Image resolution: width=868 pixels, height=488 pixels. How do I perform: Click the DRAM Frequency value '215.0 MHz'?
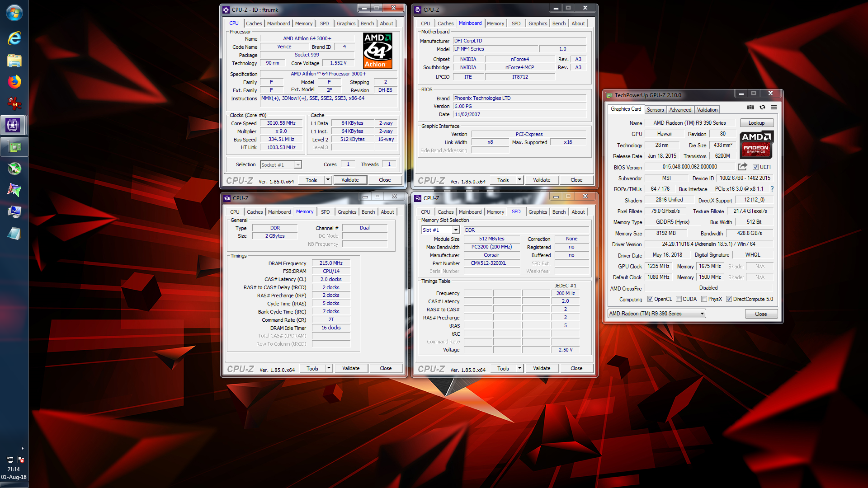[331, 263]
